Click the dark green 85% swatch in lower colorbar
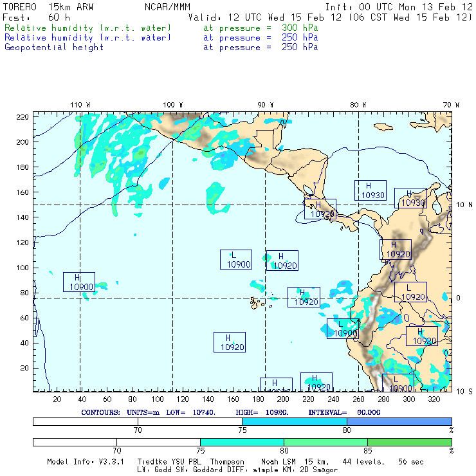 pyautogui.click(x=409, y=442)
